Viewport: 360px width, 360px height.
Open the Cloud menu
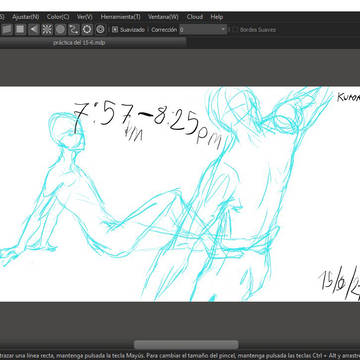click(x=195, y=17)
